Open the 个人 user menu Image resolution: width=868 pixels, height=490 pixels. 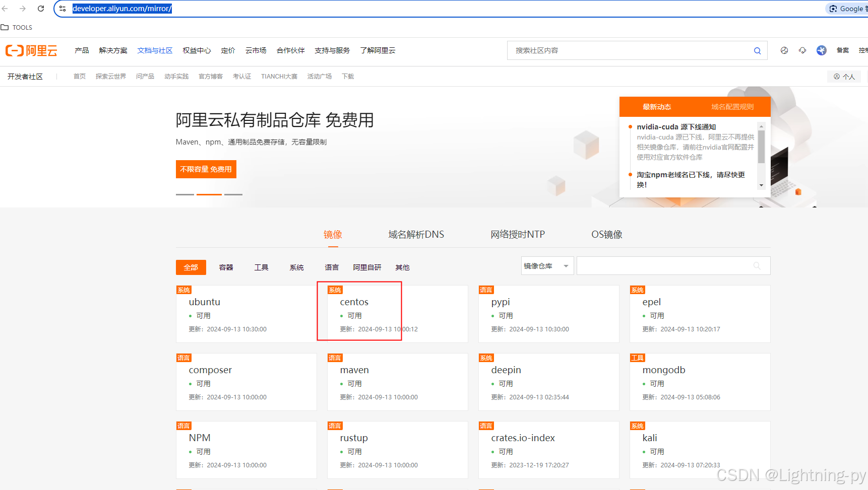tap(844, 77)
